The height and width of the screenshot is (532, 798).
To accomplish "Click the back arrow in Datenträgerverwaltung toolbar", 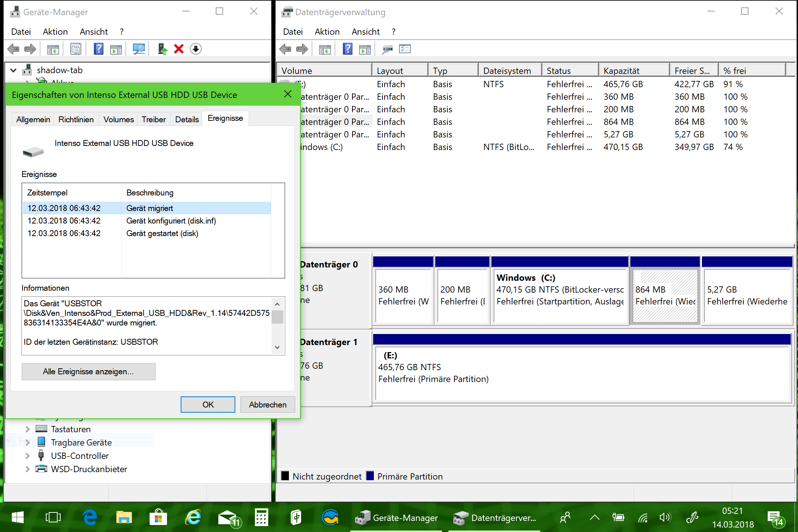I will point(285,49).
